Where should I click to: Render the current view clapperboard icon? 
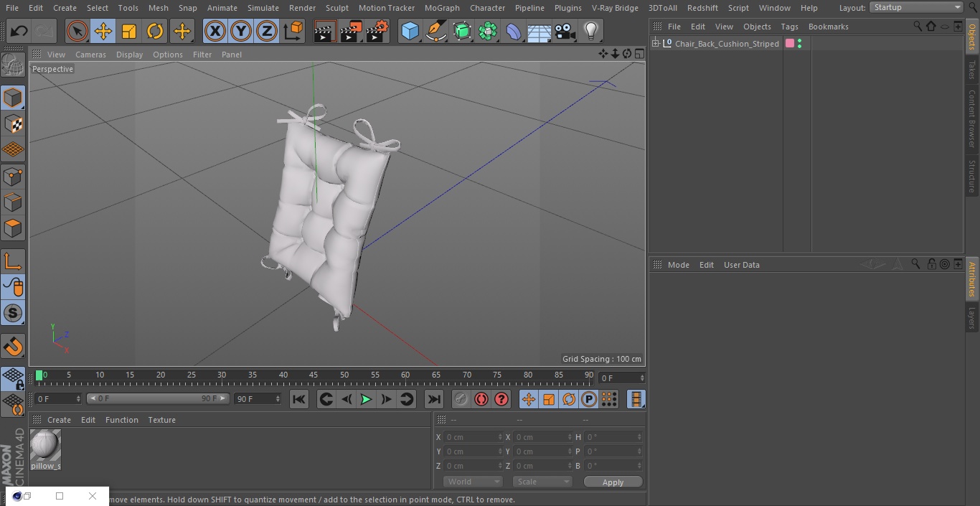[x=325, y=31]
